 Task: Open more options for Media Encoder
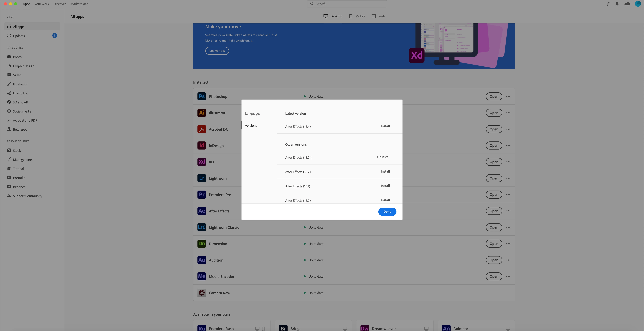508,276
